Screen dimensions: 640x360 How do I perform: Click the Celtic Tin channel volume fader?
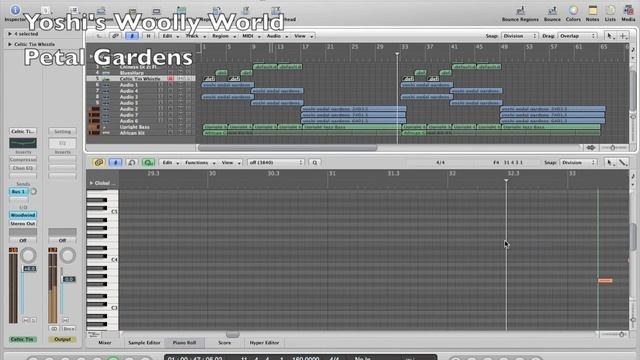click(29, 269)
